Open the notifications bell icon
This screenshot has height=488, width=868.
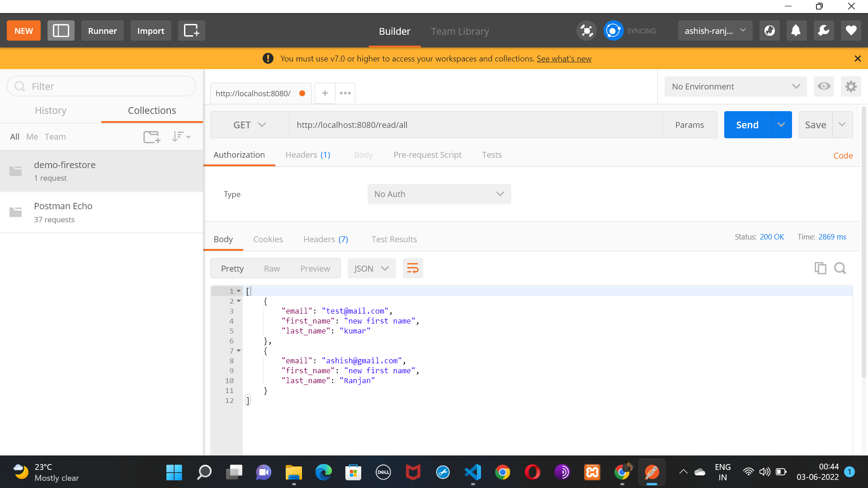click(796, 31)
